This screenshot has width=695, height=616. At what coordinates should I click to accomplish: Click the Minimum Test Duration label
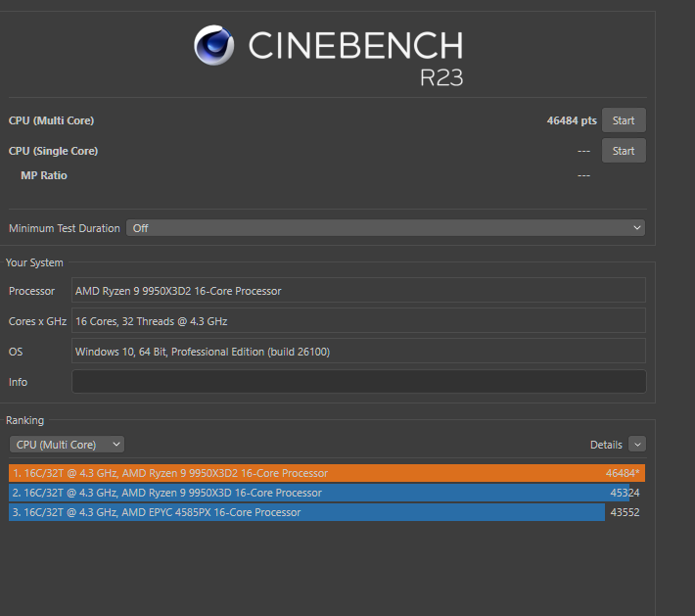point(65,228)
